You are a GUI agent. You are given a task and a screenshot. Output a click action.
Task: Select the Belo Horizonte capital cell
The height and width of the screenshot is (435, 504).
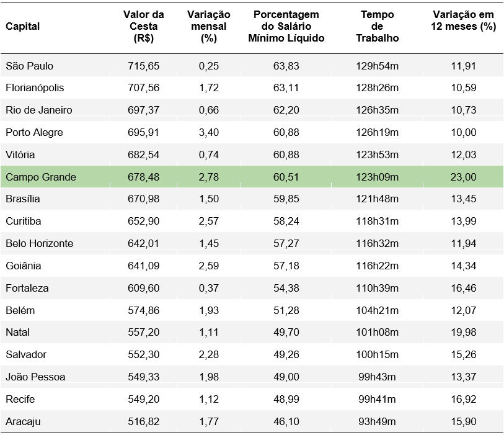39,244
